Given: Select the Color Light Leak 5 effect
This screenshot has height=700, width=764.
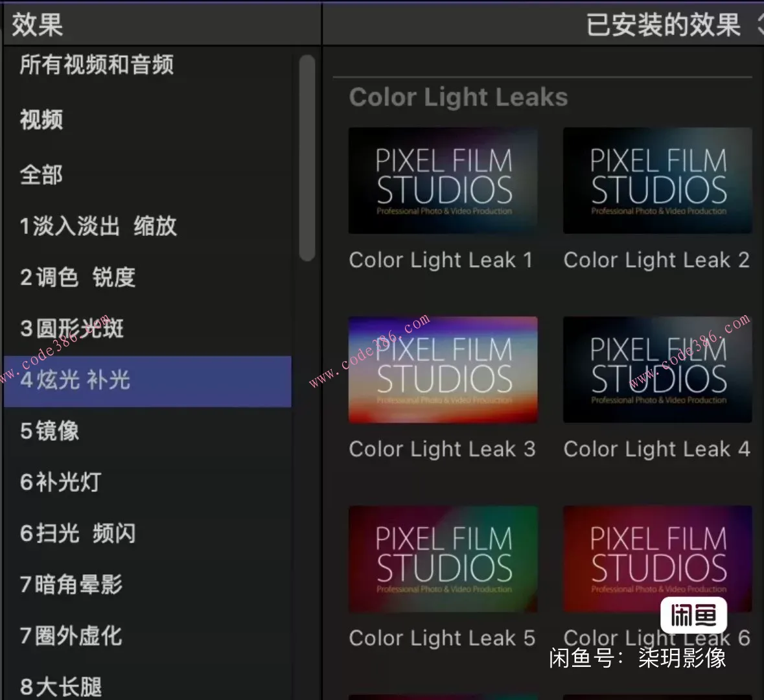Looking at the screenshot, I should [443, 559].
